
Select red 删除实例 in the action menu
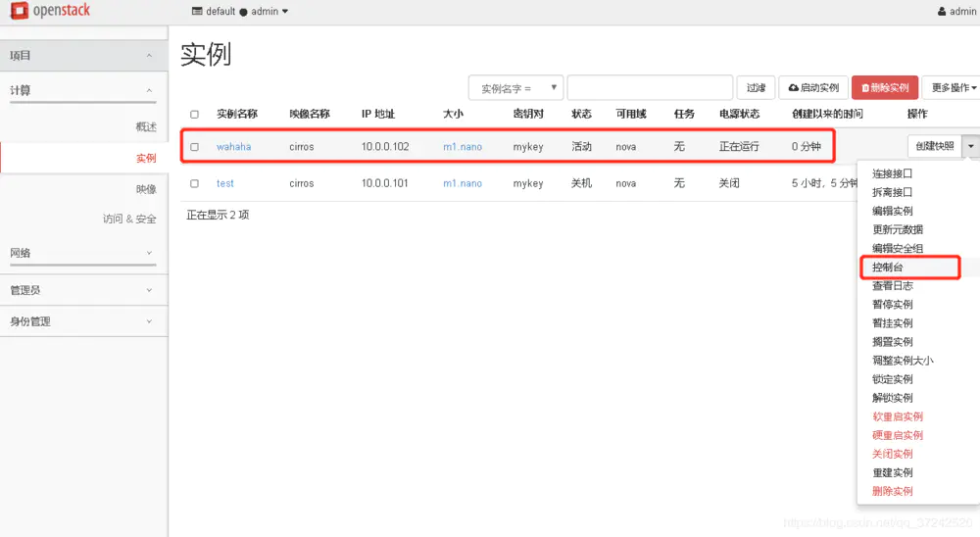892,492
